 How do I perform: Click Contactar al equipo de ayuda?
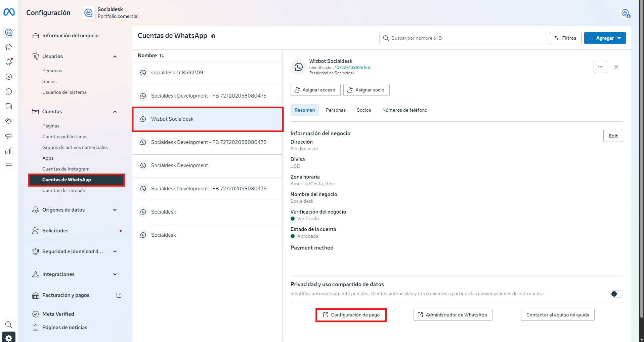pyautogui.click(x=558, y=315)
